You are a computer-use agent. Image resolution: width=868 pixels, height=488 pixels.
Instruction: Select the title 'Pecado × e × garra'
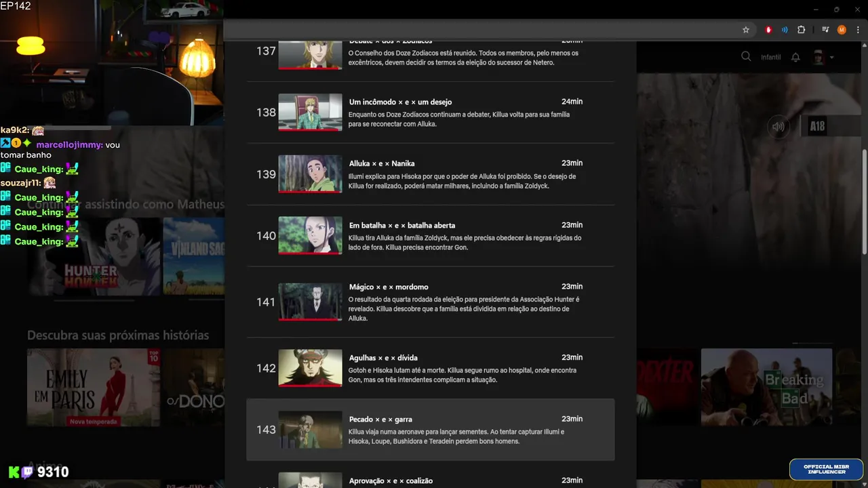[380, 420]
